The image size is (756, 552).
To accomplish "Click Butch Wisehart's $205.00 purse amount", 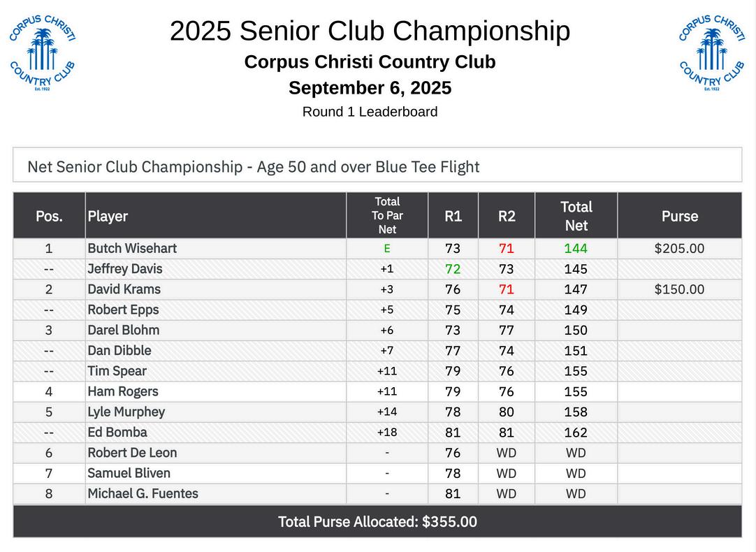I will (679, 248).
